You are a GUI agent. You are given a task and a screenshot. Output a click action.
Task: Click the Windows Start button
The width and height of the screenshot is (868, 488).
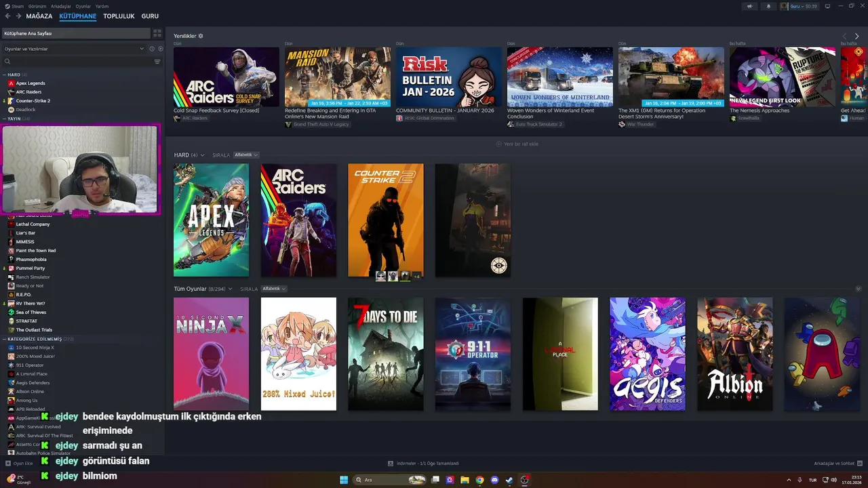(x=344, y=480)
